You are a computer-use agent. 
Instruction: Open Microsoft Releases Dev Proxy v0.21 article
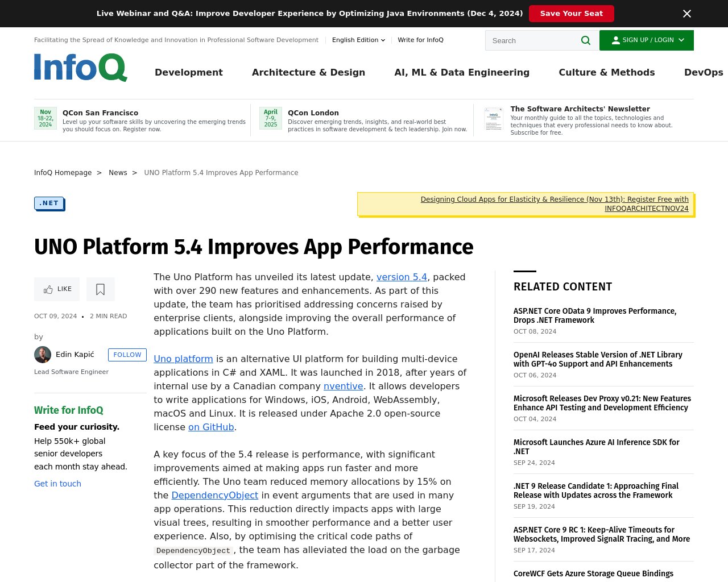pos(602,403)
